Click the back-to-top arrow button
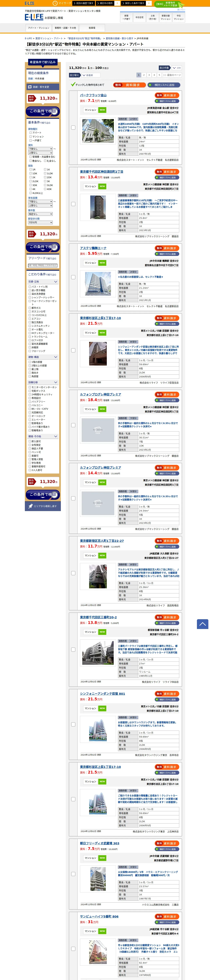The image size is (210, 980). tap(202, 624)
